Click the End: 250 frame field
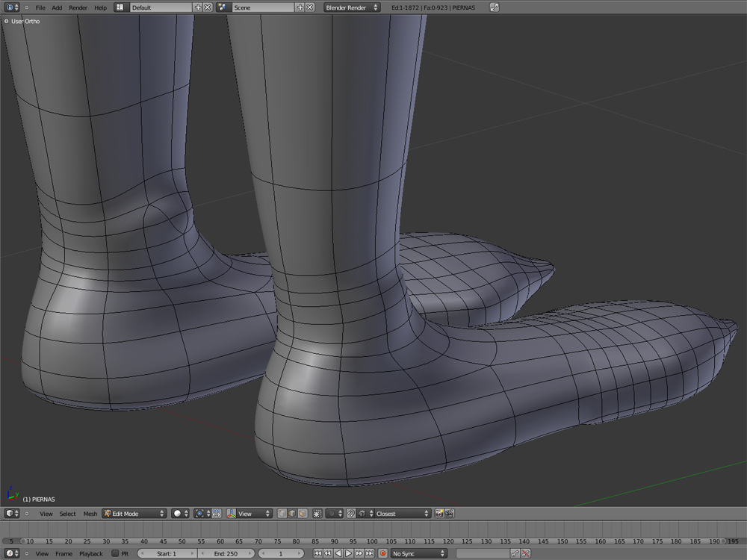Viewport: 747px width, 560px height. pyautogui.click(x=225, y=553)
